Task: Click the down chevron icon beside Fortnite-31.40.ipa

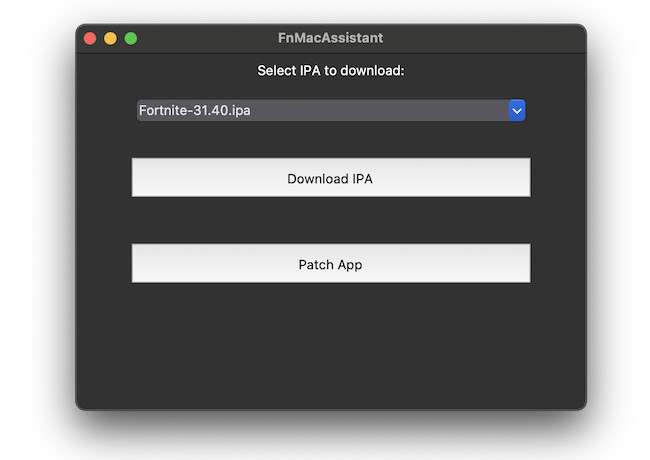Action: point(517,111)
